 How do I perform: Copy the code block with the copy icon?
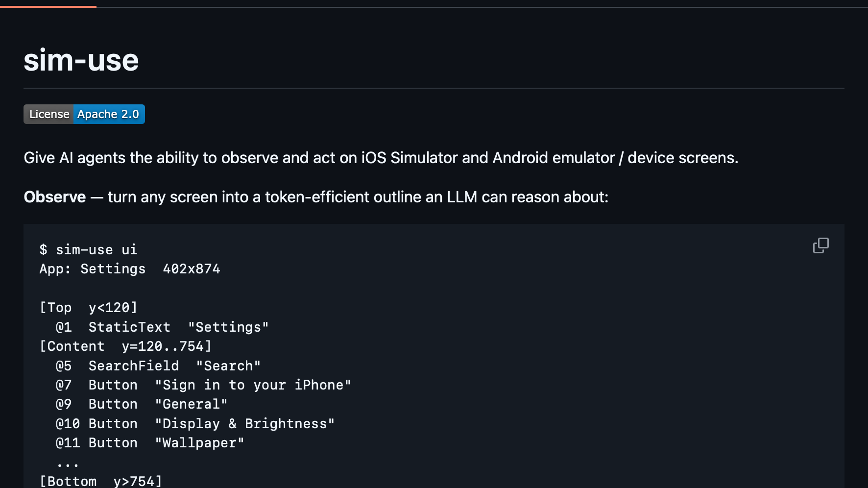(x=820, y=245)
